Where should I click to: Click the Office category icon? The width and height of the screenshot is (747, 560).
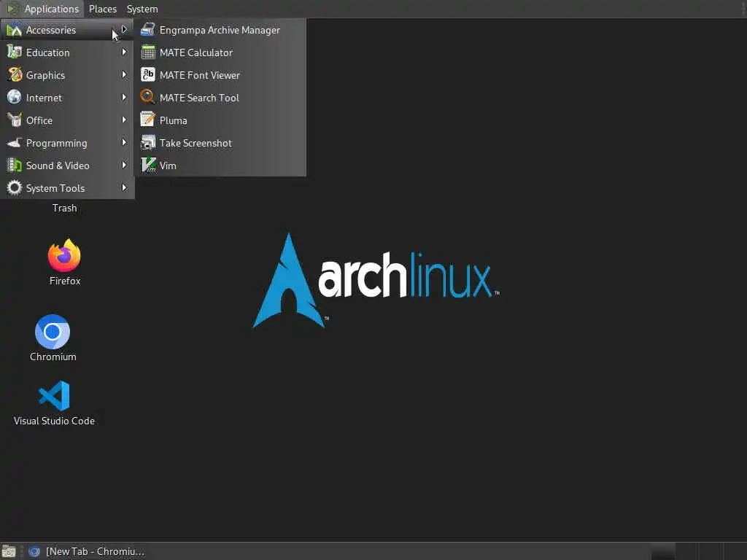click(x=15, y=120)
